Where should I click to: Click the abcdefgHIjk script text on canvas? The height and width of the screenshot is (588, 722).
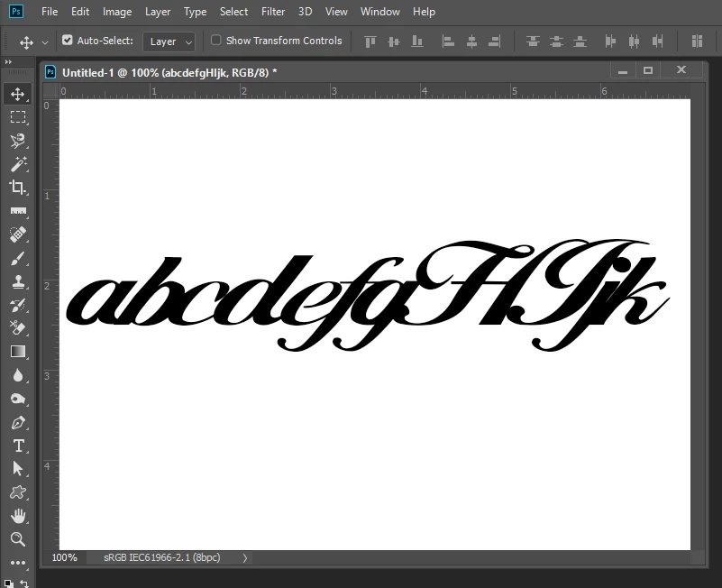click(x=368, y=295)
